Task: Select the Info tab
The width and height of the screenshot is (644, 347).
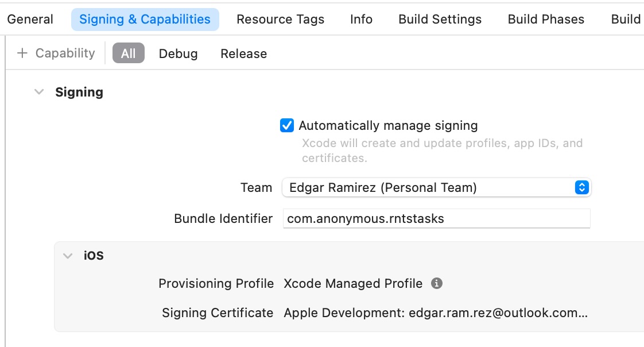Action: (361, 19)
